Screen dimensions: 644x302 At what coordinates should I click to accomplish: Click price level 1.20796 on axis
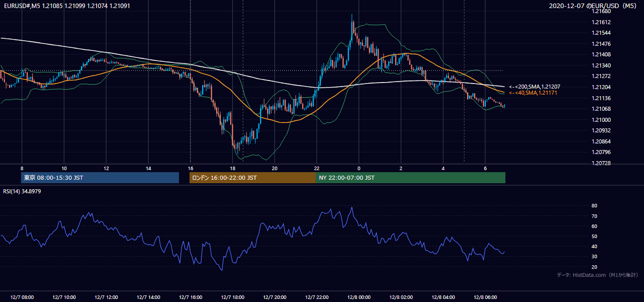(x=602, y=152)
